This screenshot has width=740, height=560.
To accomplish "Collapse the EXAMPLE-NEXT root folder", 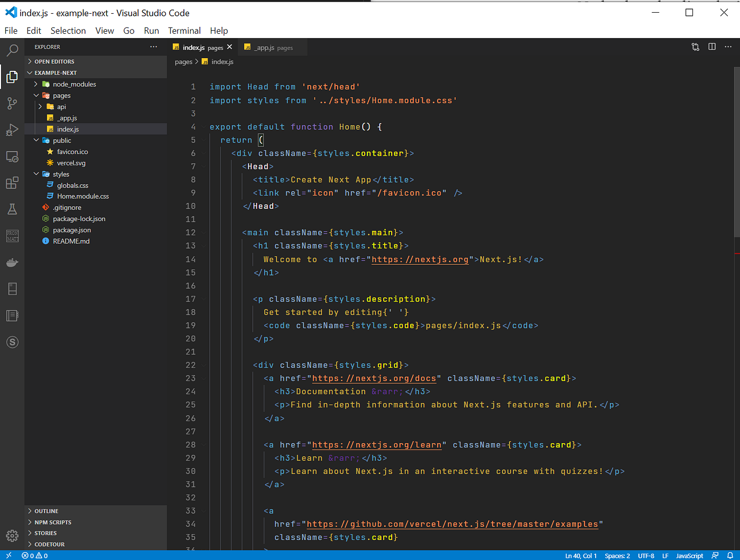I will [x=96, y=73].
